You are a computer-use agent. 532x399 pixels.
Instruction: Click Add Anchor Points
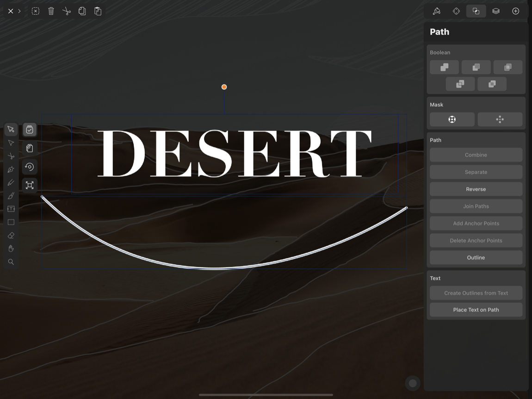click(x=476, y=223)
